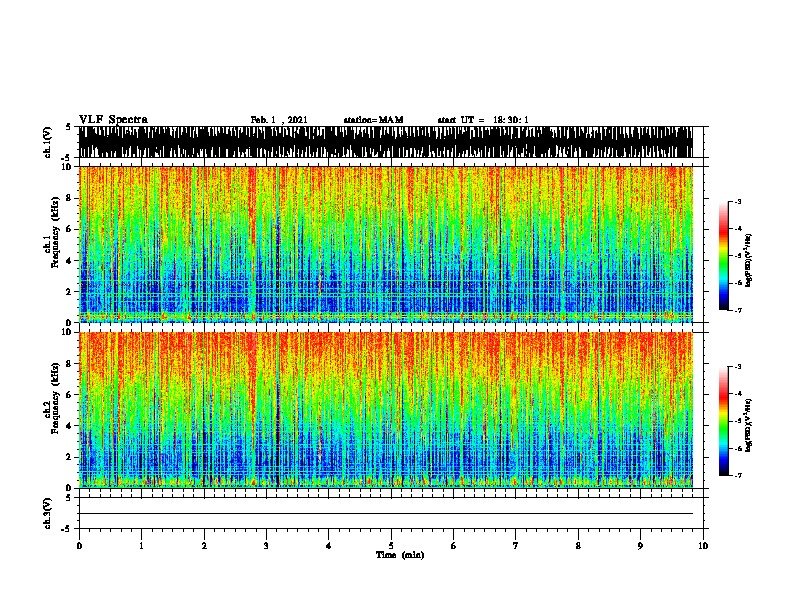
Task: Click the "station=MAM" header label
Action: click(x=373, y=120)
